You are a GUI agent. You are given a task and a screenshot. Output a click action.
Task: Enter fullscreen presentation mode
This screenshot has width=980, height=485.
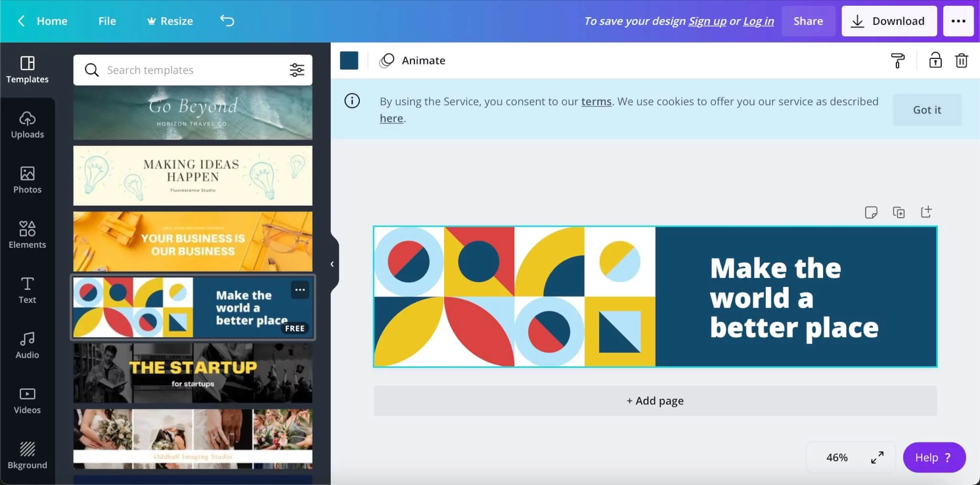point(877,457)
